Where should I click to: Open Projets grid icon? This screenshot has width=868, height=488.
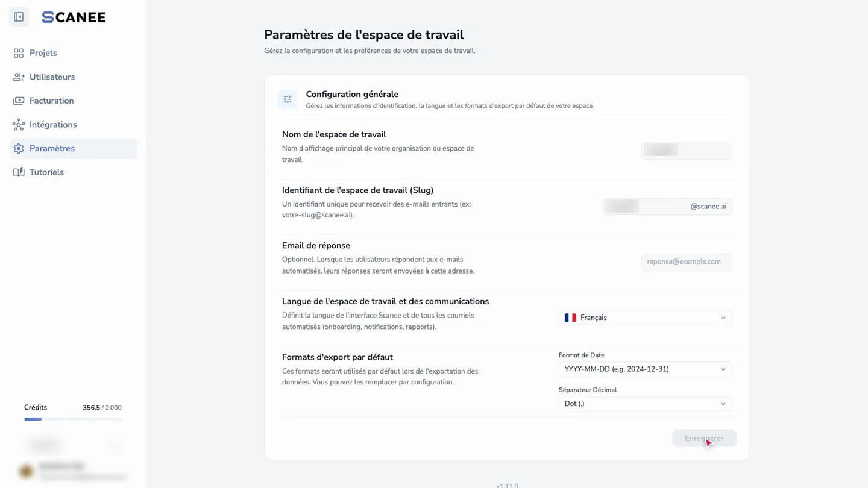(19, 53)
